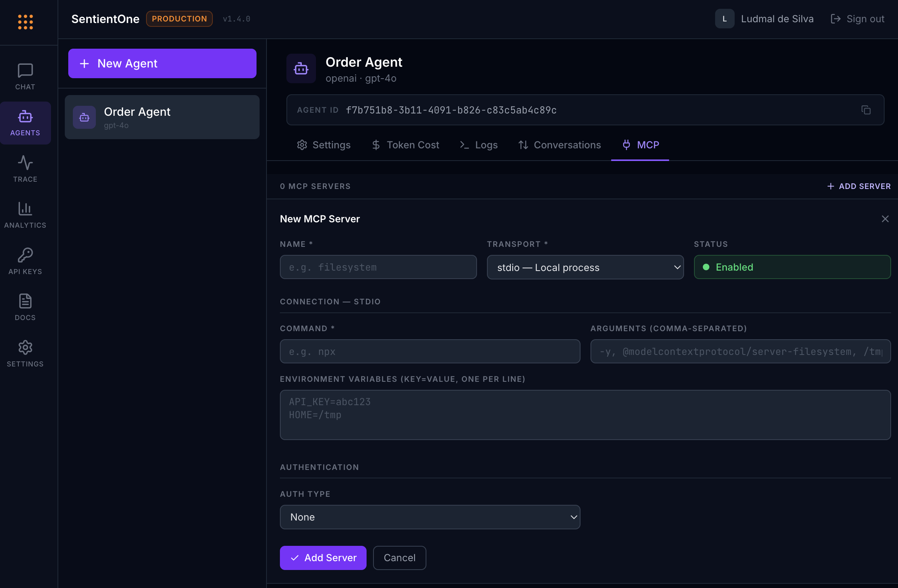Create a New Agent

tap(162, 63)
